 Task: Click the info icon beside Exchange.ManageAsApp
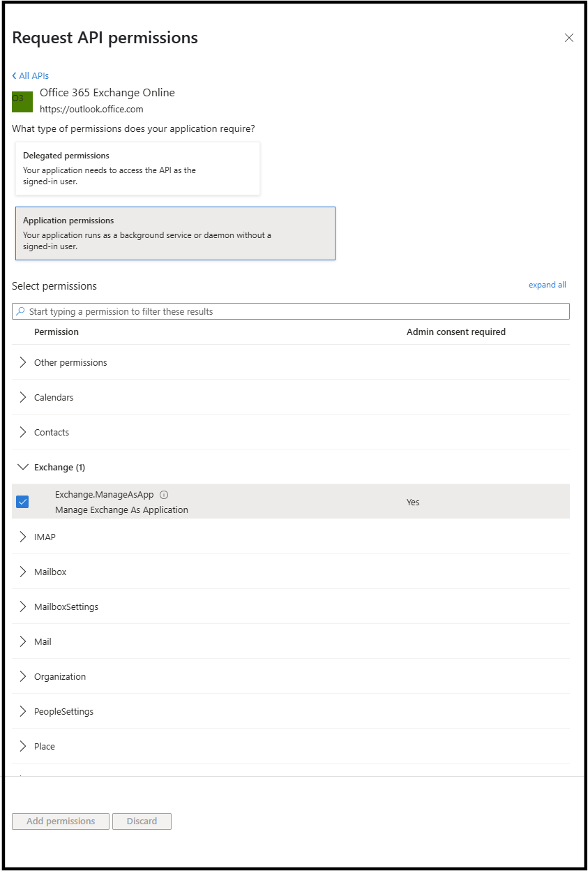click(x=164, y=494)
